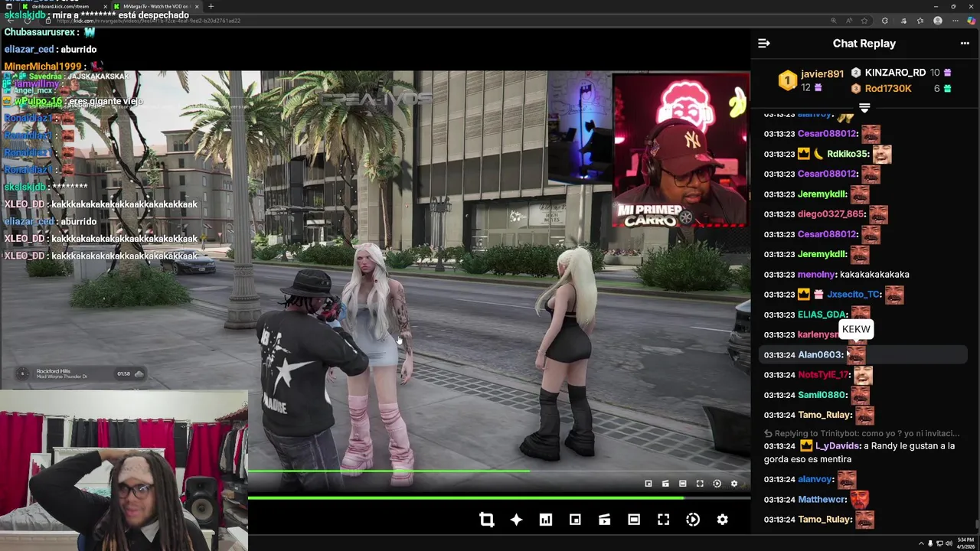This screenshot has width=980, height=551.
Task: Click the large sparkle icon in player controls
Action: [x=516, y=520]
